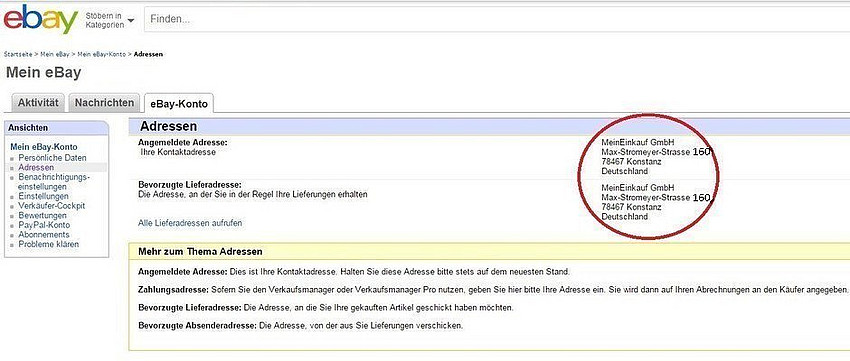Open Verkäufer-Cockpit in sidebar
This screenshot has width=850, height=361.
51,206
